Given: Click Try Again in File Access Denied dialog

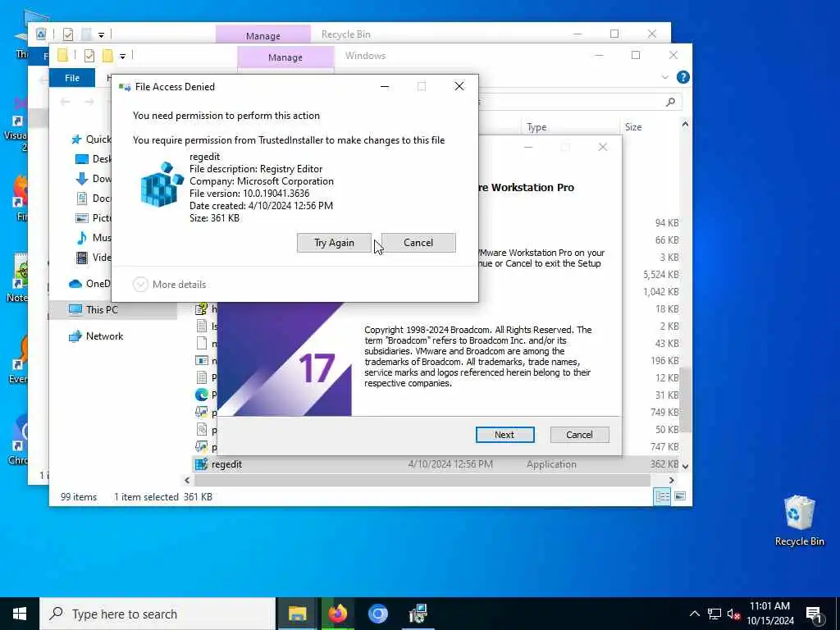Looking at the screenshot, I should click(334, 243).
